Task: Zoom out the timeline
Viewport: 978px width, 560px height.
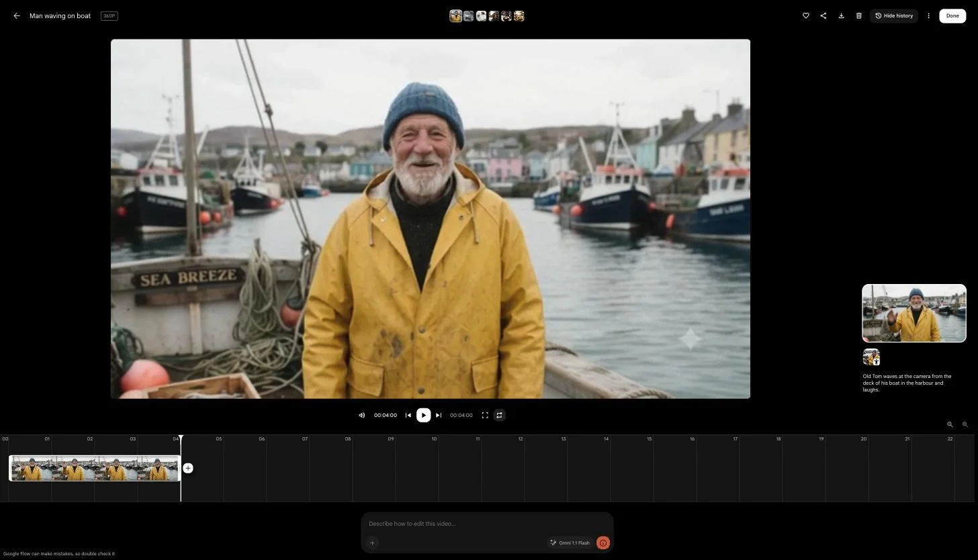Action: coord(950,424)
